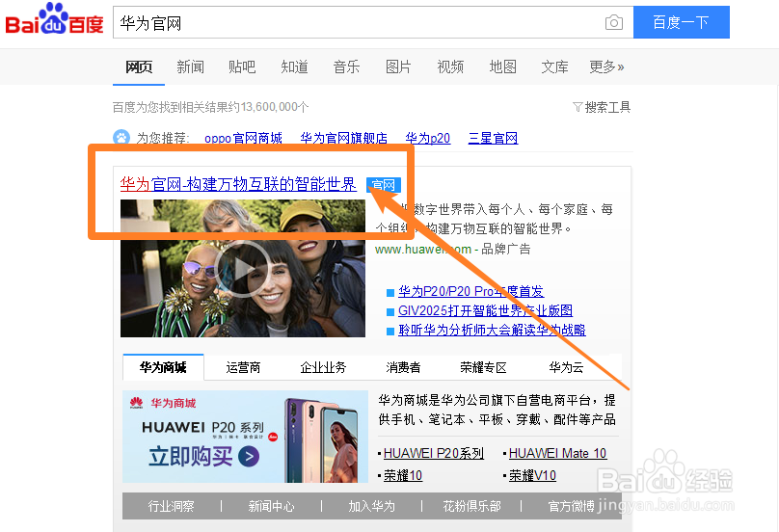Click the 百度一下 search button
Viewport: 779px width, 532px height.
click(681, 22)
